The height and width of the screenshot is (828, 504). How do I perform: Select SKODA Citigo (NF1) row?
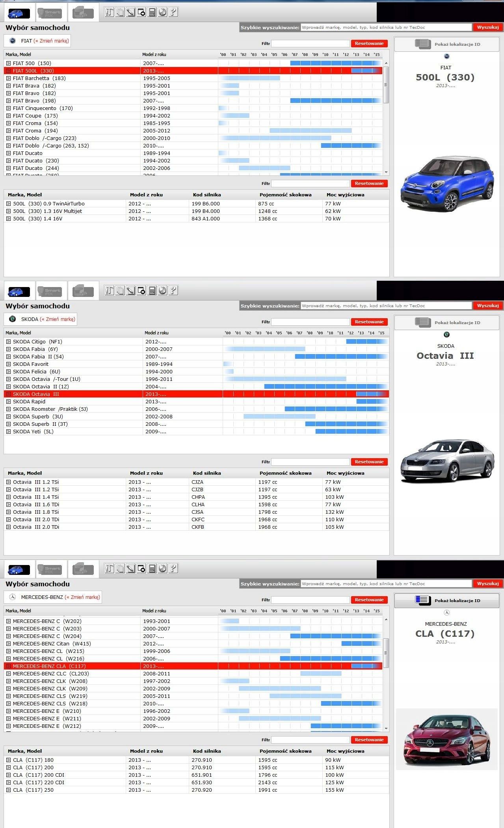(x=196, y=341)
